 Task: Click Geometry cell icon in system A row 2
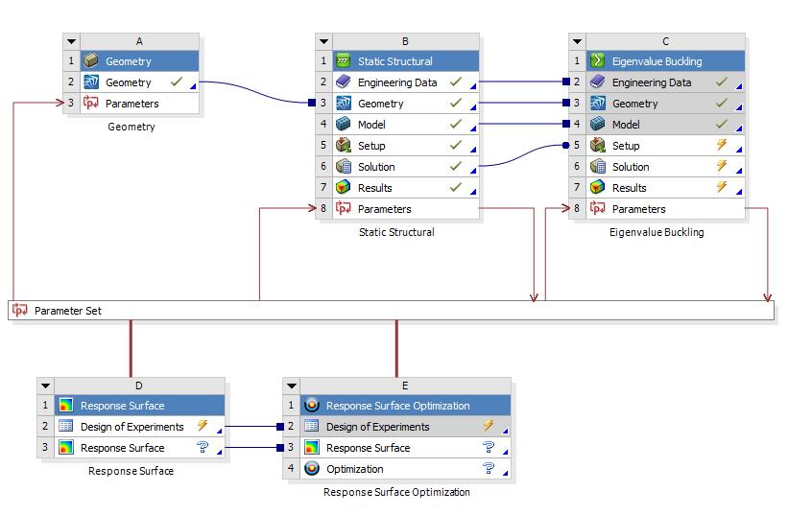pyautogui.click(x=91, y=82)
